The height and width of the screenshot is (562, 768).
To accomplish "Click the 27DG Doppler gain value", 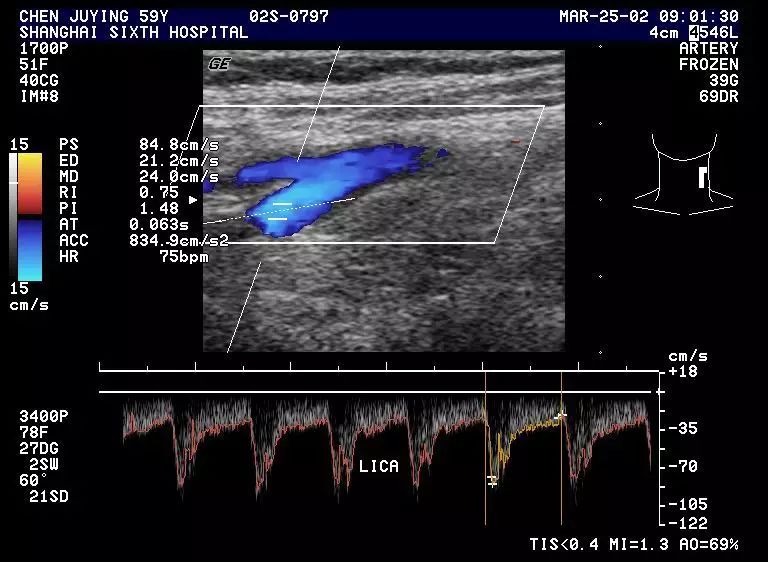I will (39, 448).
